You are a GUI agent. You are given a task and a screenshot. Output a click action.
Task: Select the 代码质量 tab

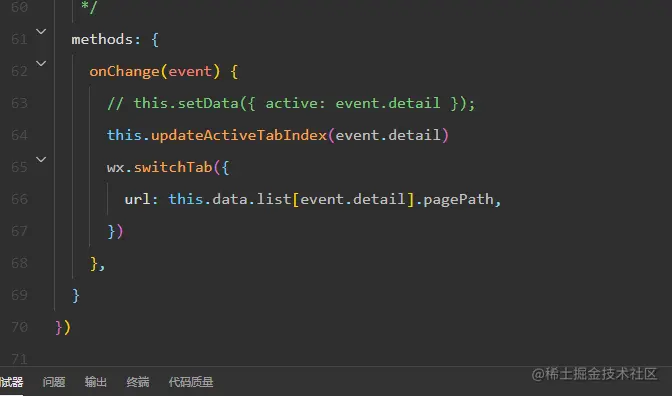tap(191, 381)
